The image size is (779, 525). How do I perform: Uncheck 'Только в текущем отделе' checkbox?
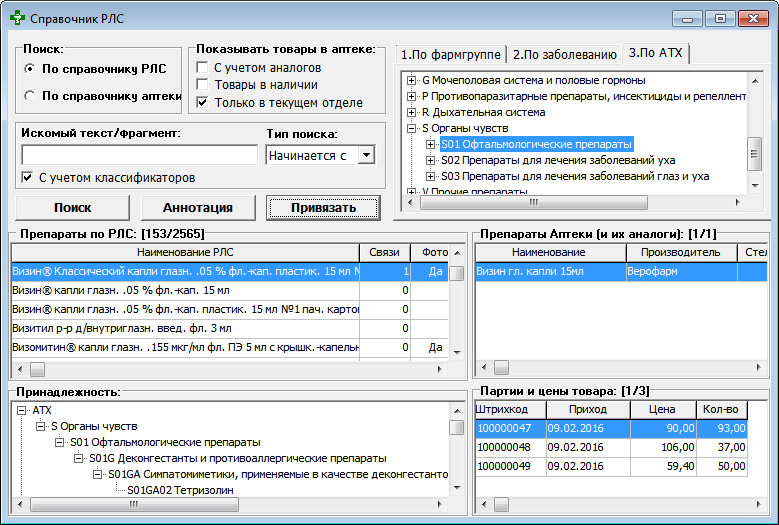203,103
